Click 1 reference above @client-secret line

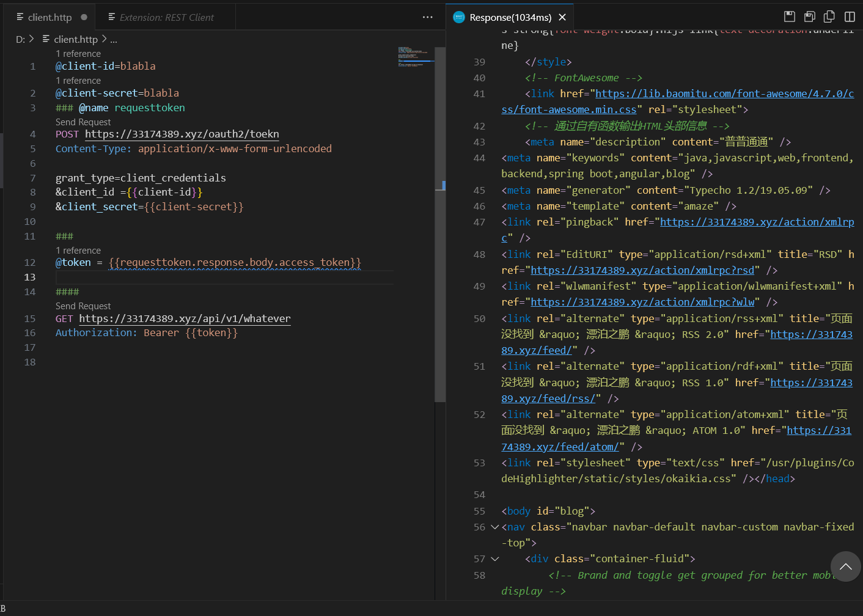click(x=78, y=81)
